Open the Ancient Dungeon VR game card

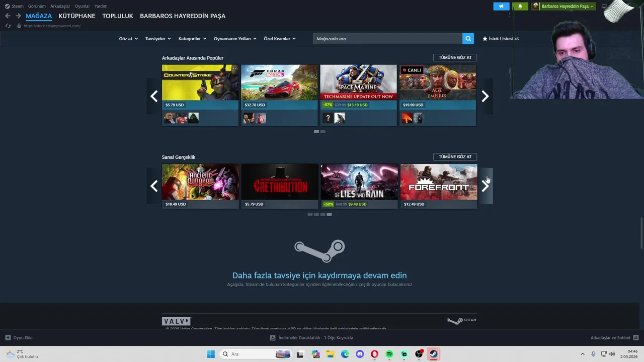(x=200, y=186)
